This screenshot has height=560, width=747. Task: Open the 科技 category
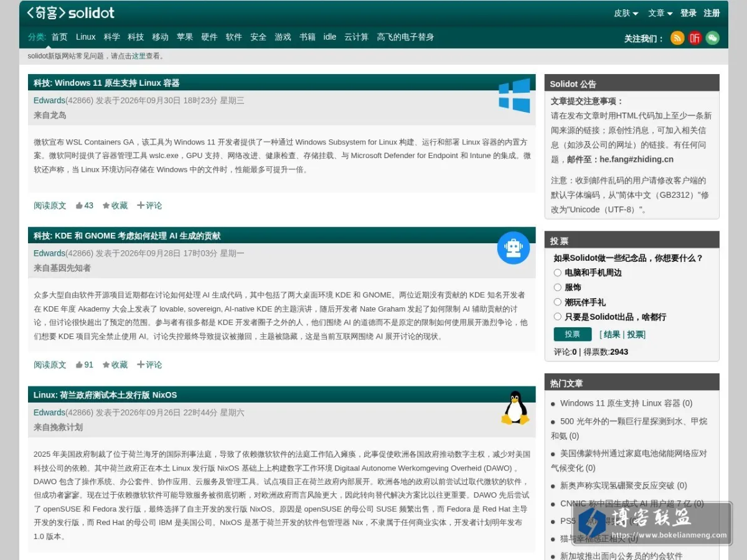136,37
